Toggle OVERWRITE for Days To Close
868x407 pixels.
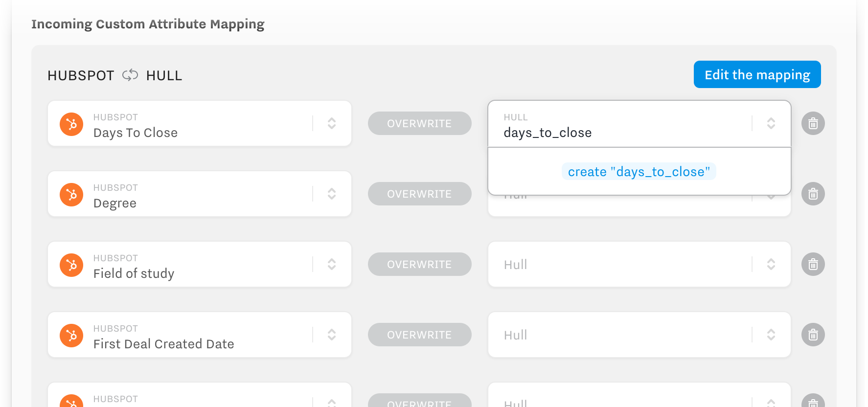[x=419, y=123]
